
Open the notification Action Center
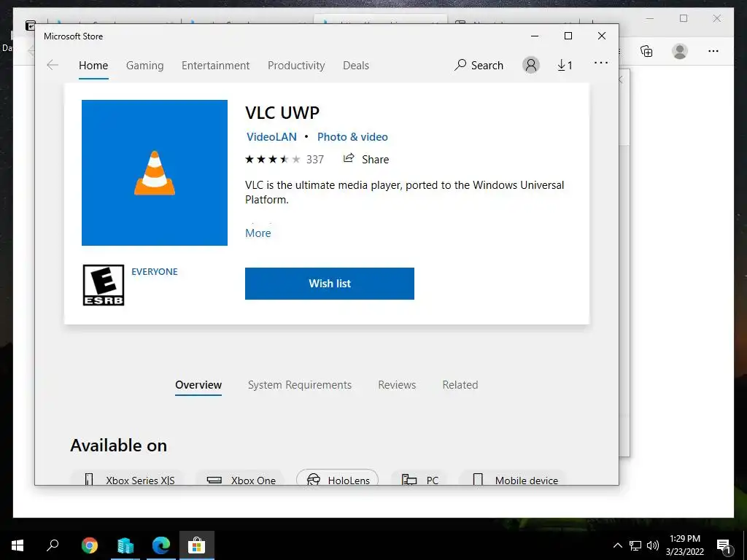click(724, 545)
